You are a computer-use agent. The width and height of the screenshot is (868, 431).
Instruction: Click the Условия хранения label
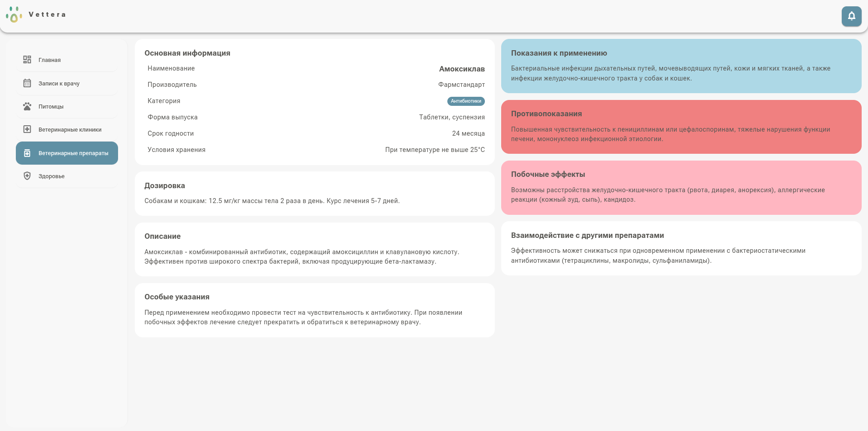tap(176, 150)
